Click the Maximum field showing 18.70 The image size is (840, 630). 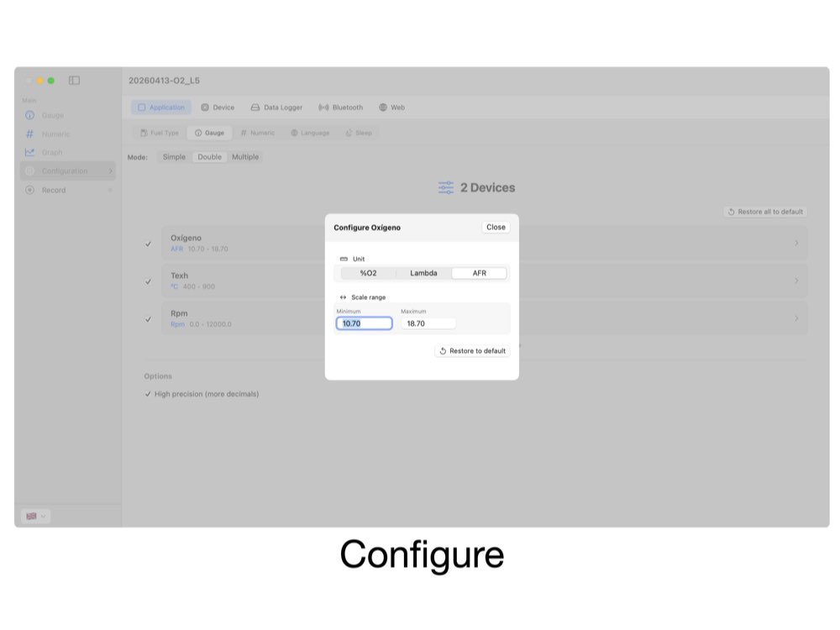click(428, 323)
